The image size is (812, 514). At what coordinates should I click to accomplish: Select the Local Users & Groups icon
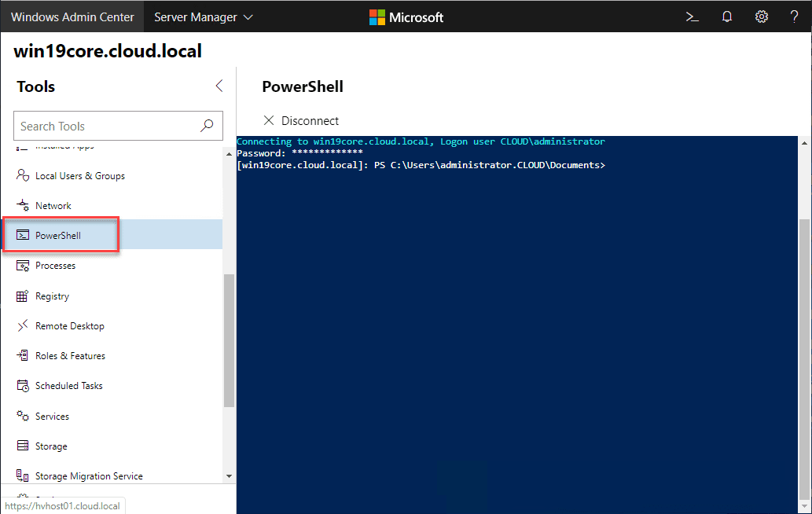pos(22,175)
